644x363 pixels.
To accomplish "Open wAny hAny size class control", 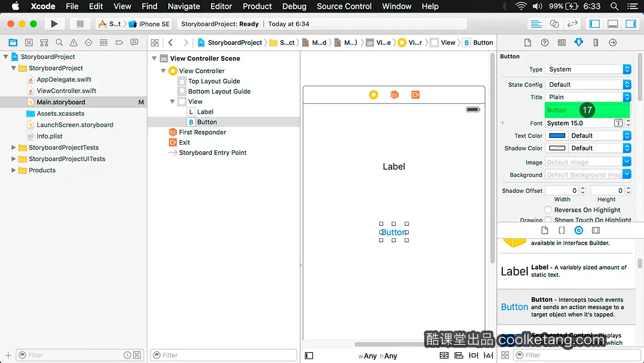I will pos(378,356).
